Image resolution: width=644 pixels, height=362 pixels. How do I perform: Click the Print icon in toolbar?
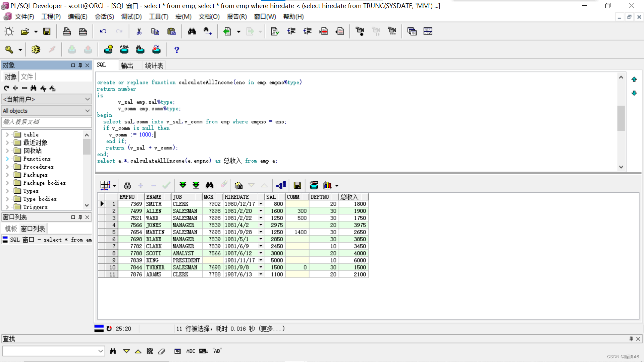67,32
